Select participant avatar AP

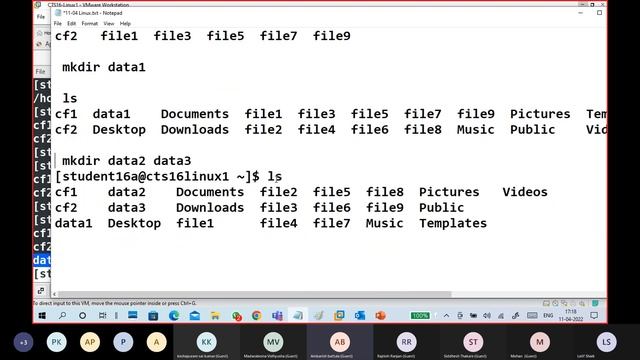coord(90,342)
